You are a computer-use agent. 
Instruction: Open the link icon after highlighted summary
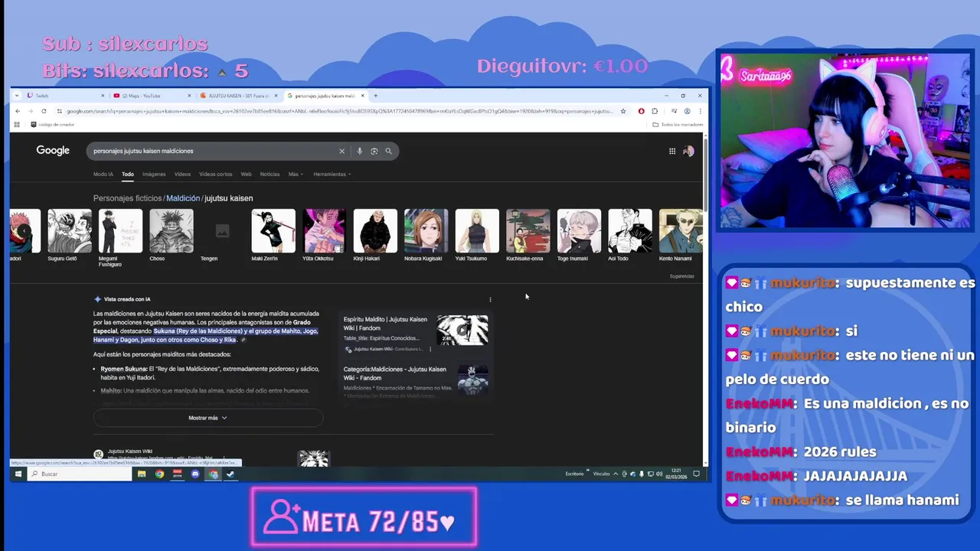(243, 340)
